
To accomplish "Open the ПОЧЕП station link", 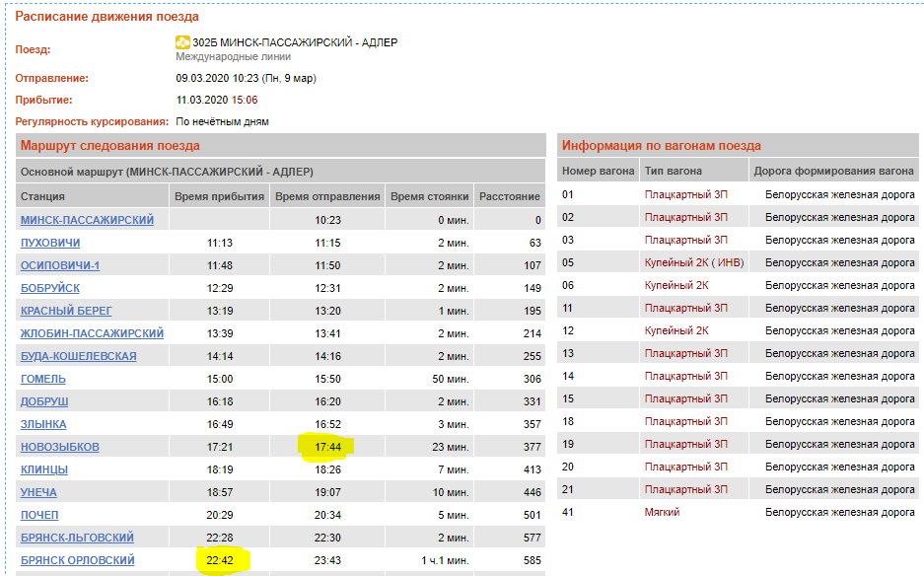I will click(39, 515).
